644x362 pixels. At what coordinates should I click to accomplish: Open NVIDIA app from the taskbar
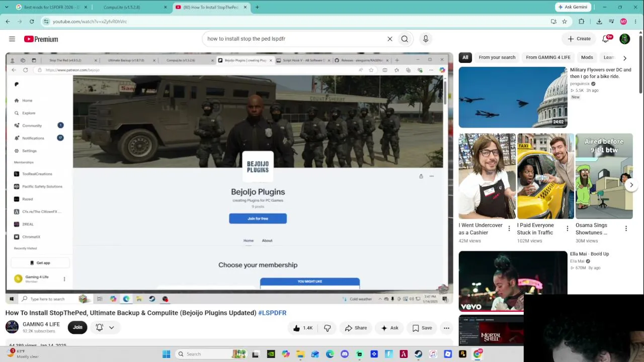(x=271, y=354)
